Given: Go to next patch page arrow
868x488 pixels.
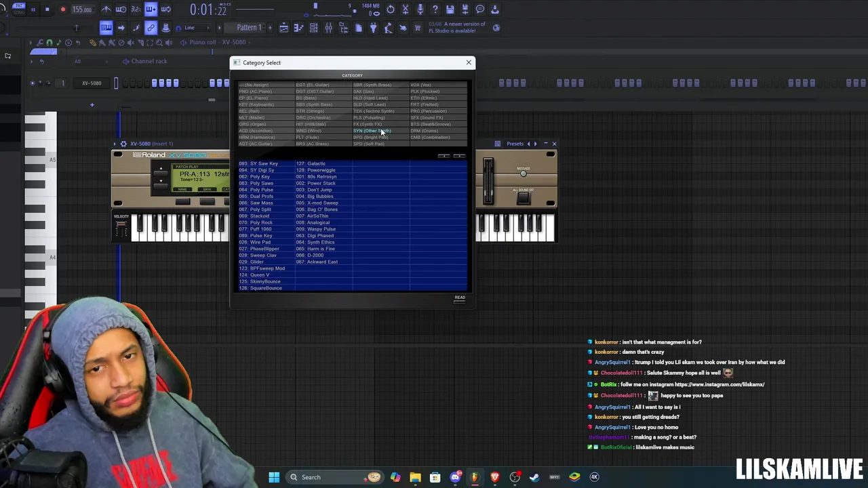Looking at the screenshot, I should 459,156.
